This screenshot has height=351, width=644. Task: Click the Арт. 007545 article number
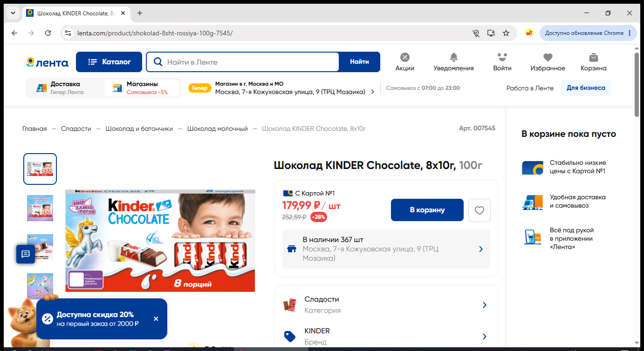477,128
